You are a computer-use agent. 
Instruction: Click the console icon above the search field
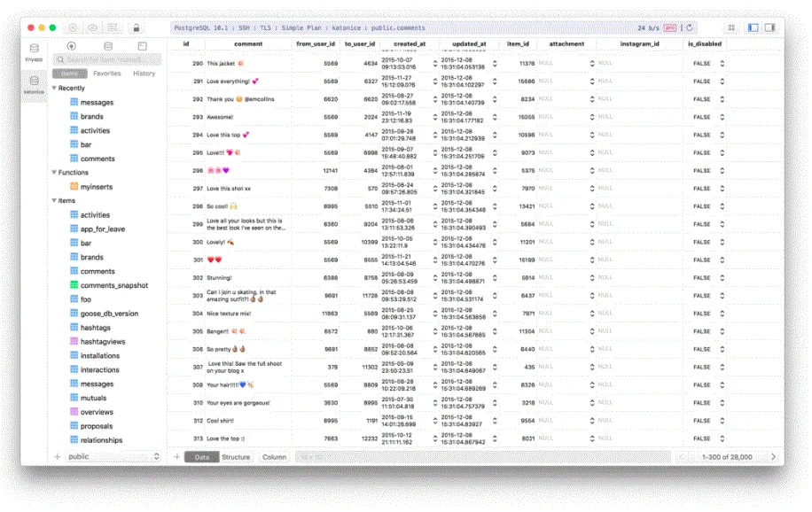143,46
